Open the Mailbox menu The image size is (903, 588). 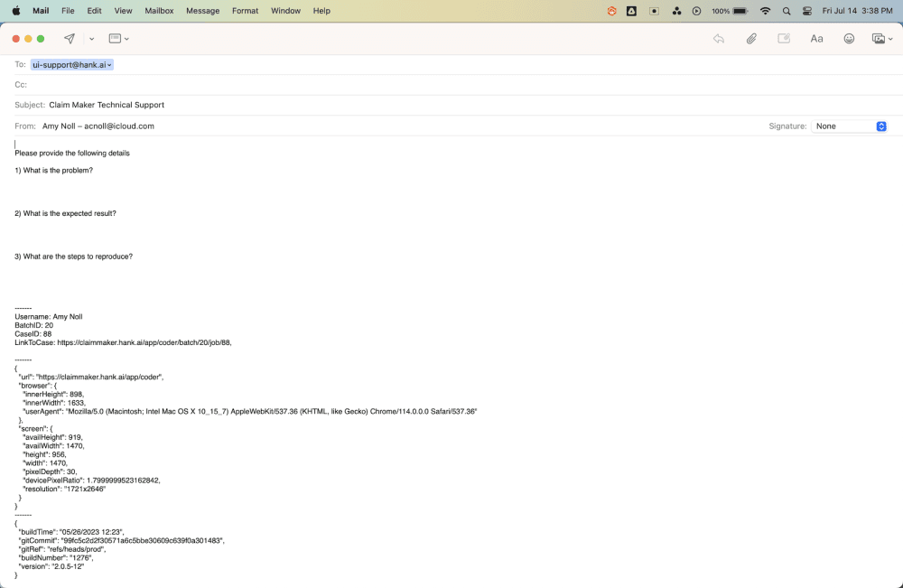coord(160,10)
